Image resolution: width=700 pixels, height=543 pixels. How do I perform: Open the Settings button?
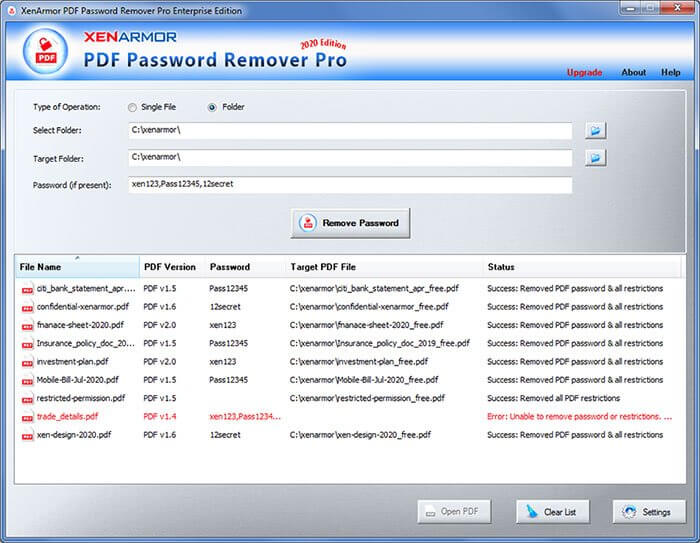pos(649,512)
